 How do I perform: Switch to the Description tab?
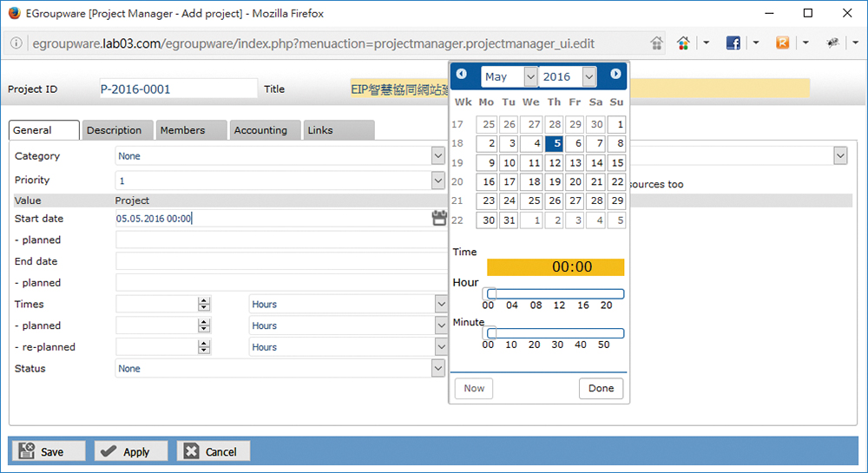pos(114,130)
